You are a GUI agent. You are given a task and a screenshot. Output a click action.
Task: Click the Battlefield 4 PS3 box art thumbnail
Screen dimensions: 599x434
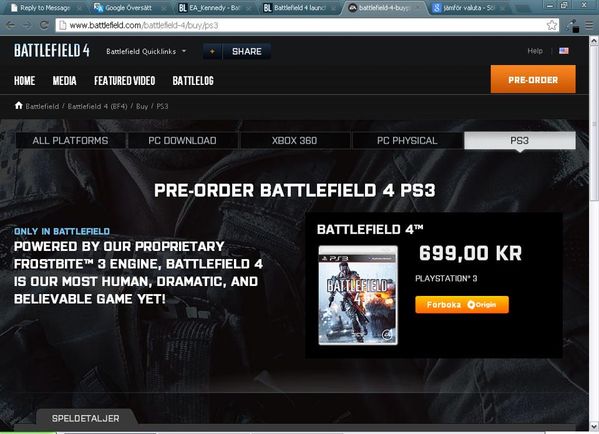358,295
